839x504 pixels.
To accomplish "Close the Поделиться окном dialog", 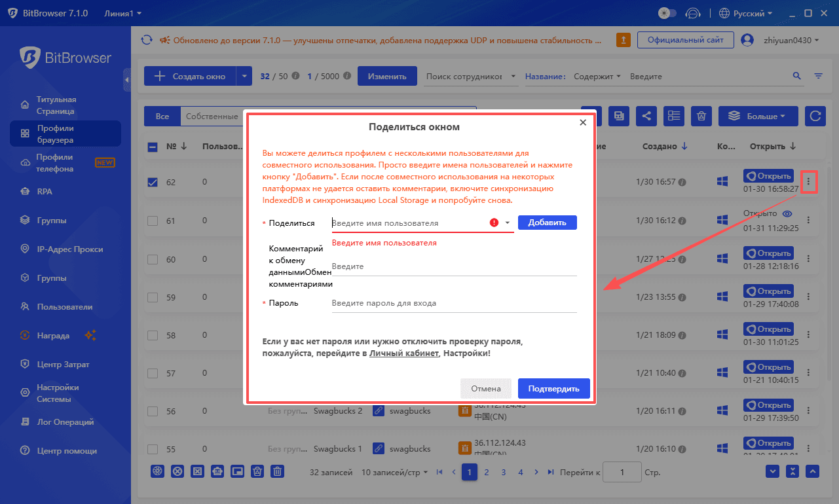I will click(583, 122).
